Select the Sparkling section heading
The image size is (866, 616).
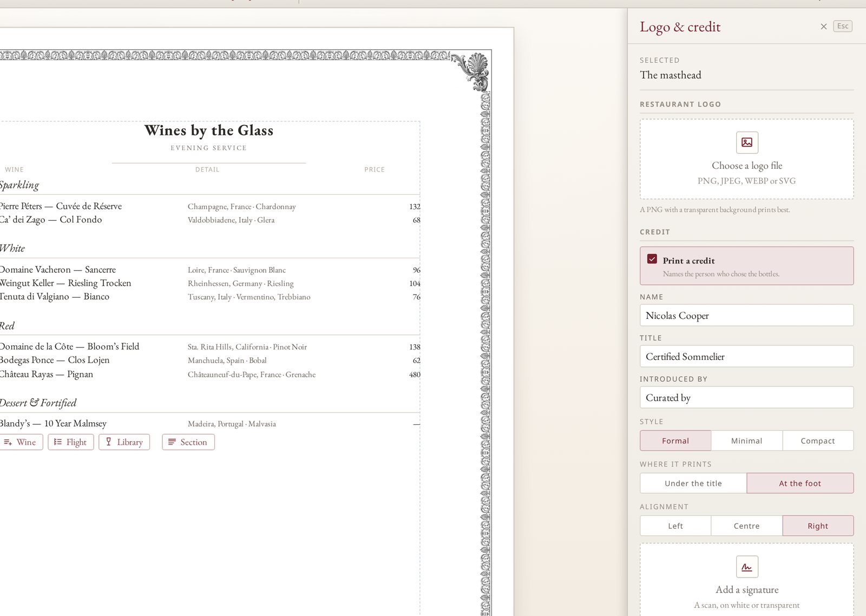[19, 185]
